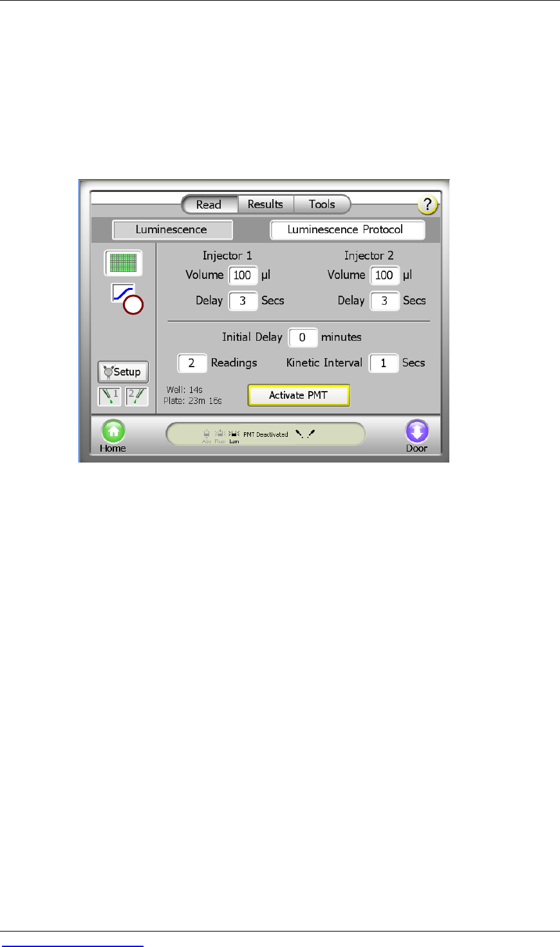Click the Kinetic Interval seconds field
Image resolution: width=560 pixels, height=947 pixels.
(384, 363)
